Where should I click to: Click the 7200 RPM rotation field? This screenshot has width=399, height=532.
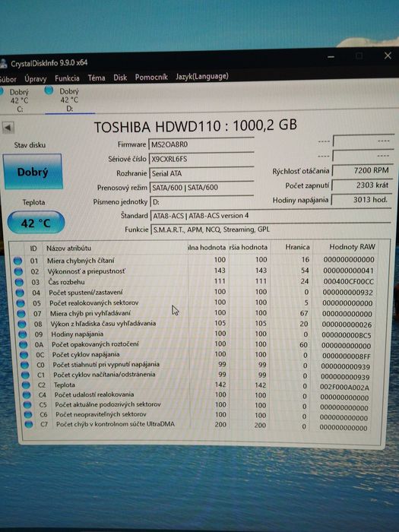coord(362,170)
